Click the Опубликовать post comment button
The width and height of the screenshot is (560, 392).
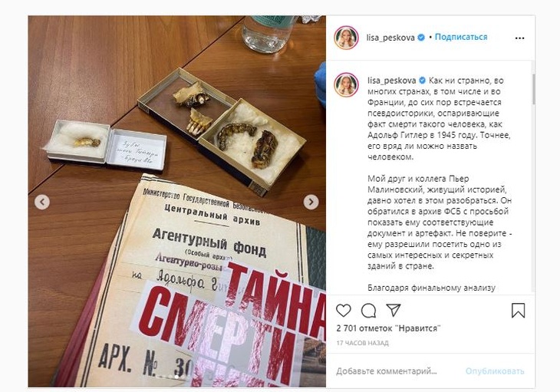(495, 371)
